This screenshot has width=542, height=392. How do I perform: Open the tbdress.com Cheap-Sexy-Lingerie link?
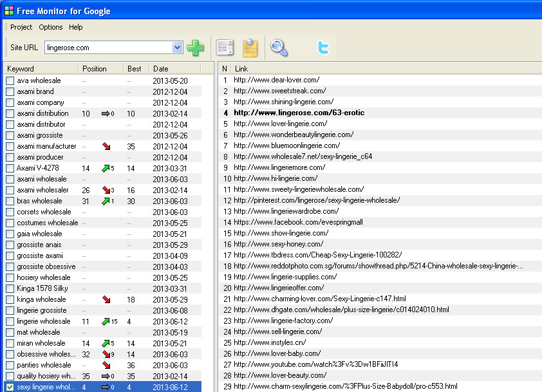317,255
